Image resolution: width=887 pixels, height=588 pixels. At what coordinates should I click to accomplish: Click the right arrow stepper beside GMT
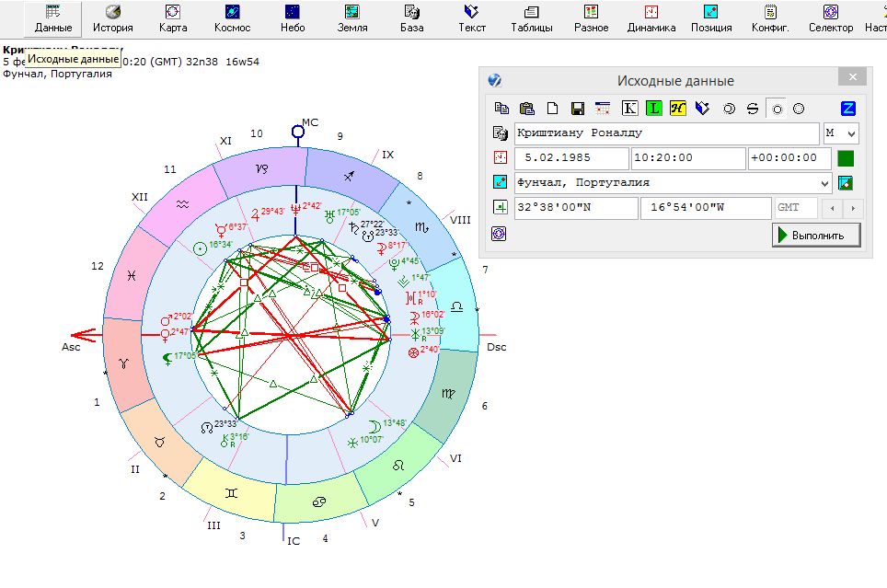[852, 208]
